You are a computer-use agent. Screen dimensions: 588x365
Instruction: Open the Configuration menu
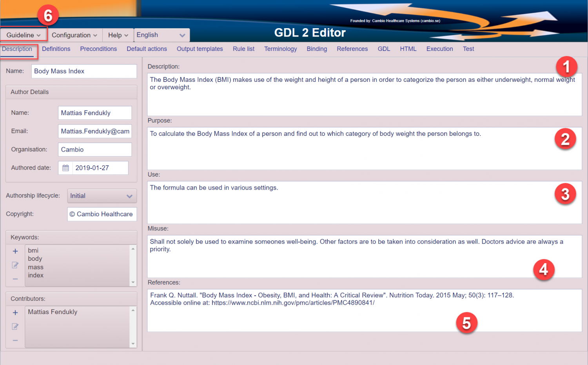coord(74,35)
